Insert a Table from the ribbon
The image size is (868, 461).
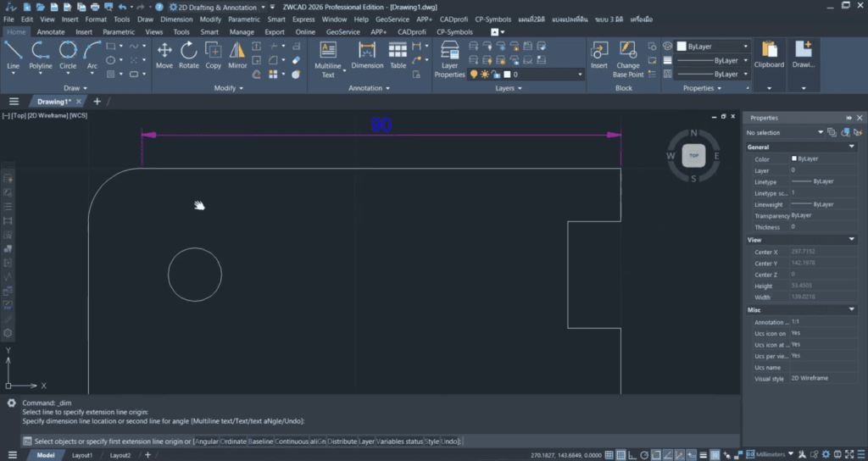[x=398, y=55]
